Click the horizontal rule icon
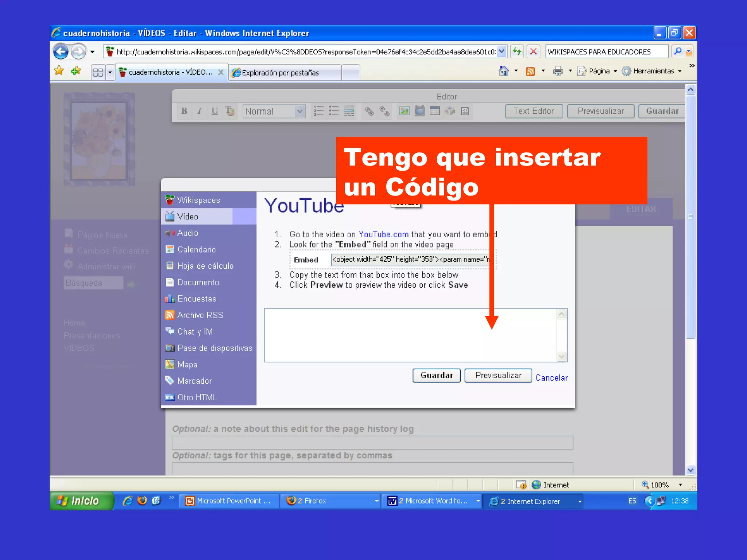This screenshot has height=560, width=747. [x=349, y=111]
